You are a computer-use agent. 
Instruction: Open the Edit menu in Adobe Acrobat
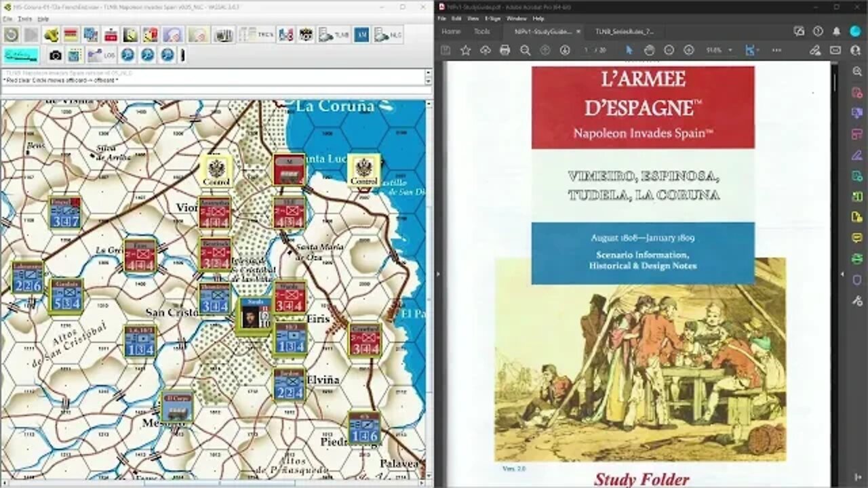point(457,18)
